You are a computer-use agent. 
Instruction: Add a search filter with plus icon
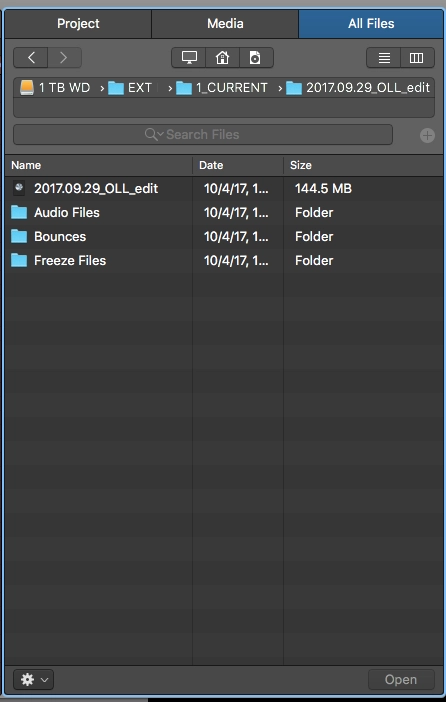pyautogui.click(x=427, y=135)
